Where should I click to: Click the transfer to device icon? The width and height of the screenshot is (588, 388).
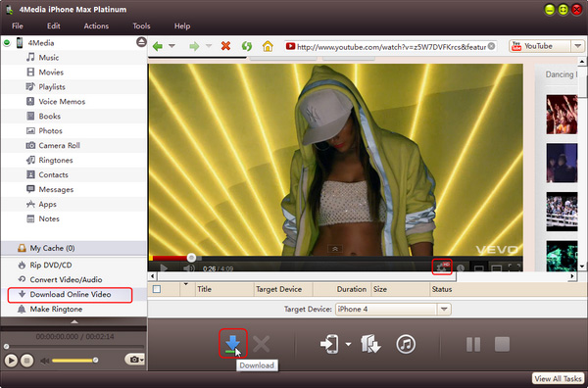click(x=329, y=344)
